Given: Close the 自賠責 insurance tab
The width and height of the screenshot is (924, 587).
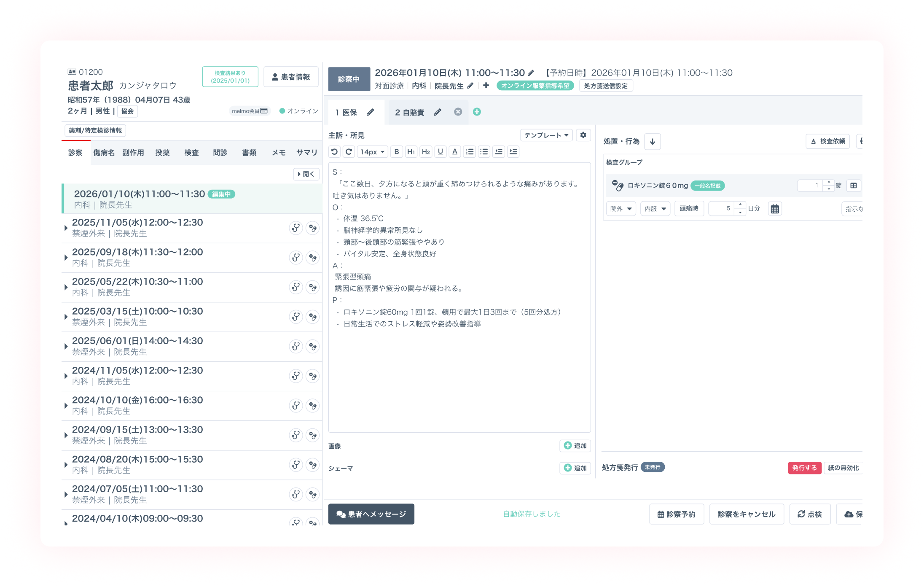Looking at the screenshot, I should (458, 112).
